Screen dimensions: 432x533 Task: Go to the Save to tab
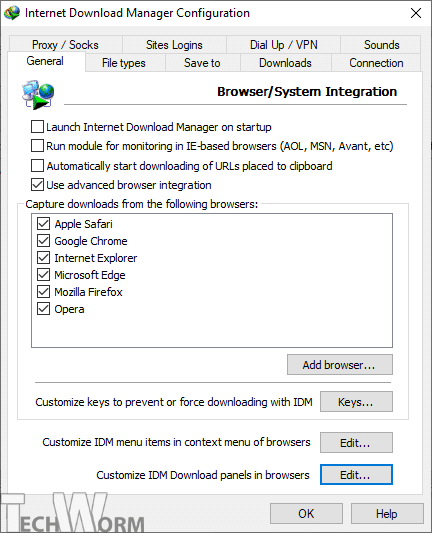(202, 63)
